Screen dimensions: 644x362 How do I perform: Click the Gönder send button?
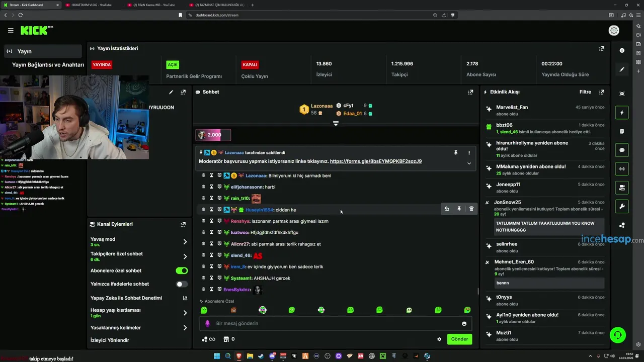coord(459,339)
